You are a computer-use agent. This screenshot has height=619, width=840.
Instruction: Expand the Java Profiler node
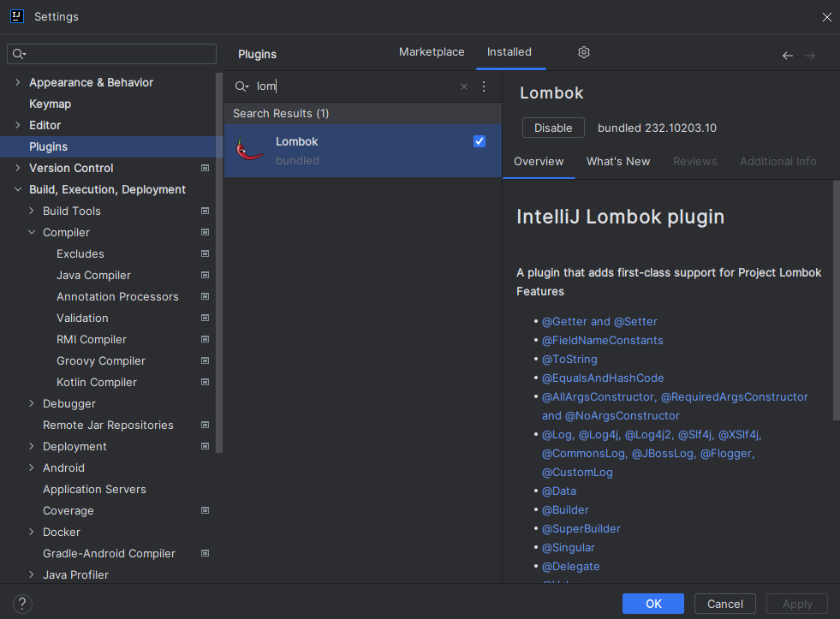click(32, 575)
